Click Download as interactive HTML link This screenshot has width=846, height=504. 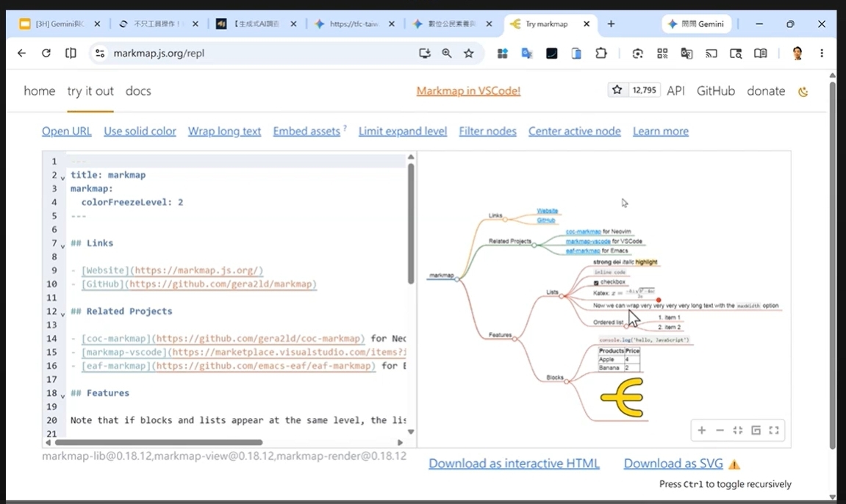[514, 464]
